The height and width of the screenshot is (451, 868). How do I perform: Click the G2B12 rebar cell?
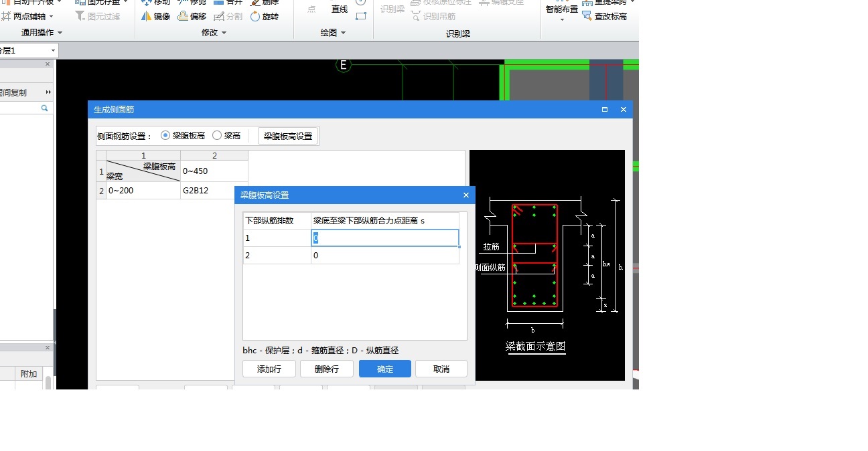pos(214,191)
